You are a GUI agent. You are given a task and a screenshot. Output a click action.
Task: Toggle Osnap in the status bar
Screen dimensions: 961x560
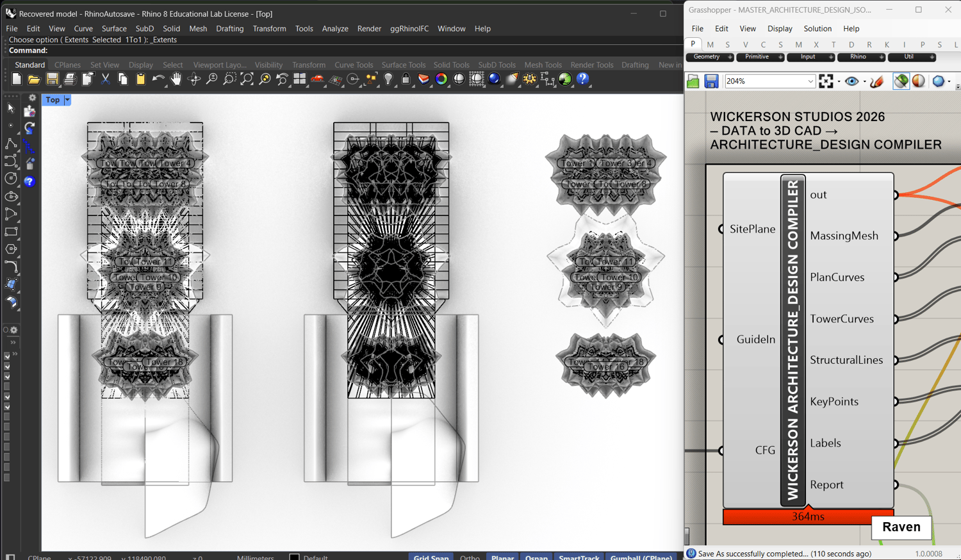pos(536,557)
